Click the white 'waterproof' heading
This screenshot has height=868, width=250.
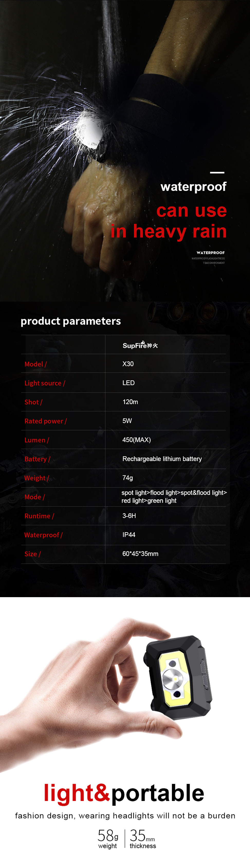point(193,187)
